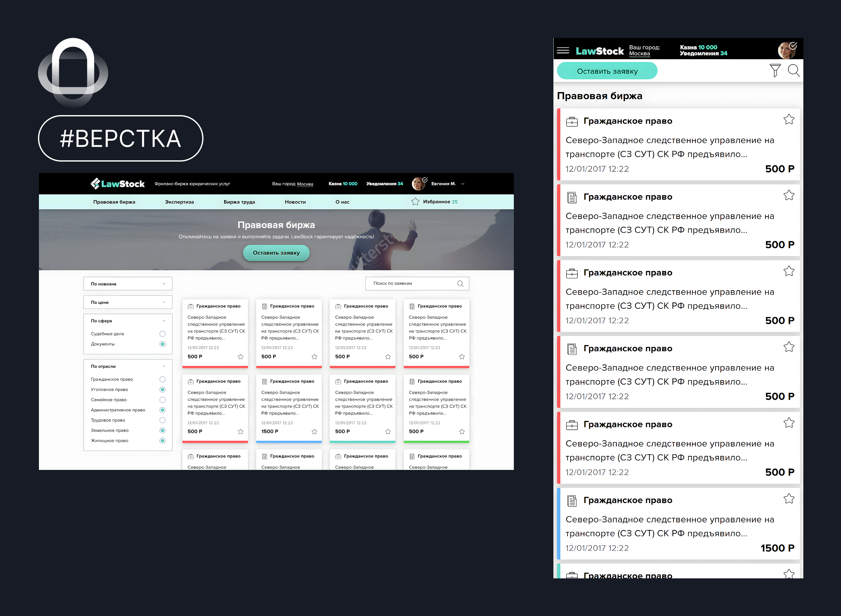Open the hamburger menu in mobile header

pos(563,51)
